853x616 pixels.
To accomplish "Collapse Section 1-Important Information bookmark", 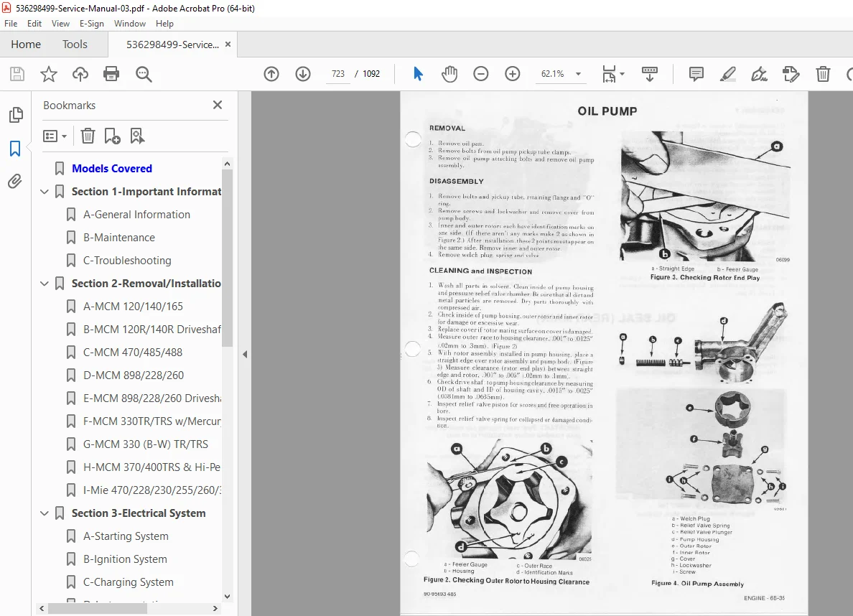I will point(45,192).
